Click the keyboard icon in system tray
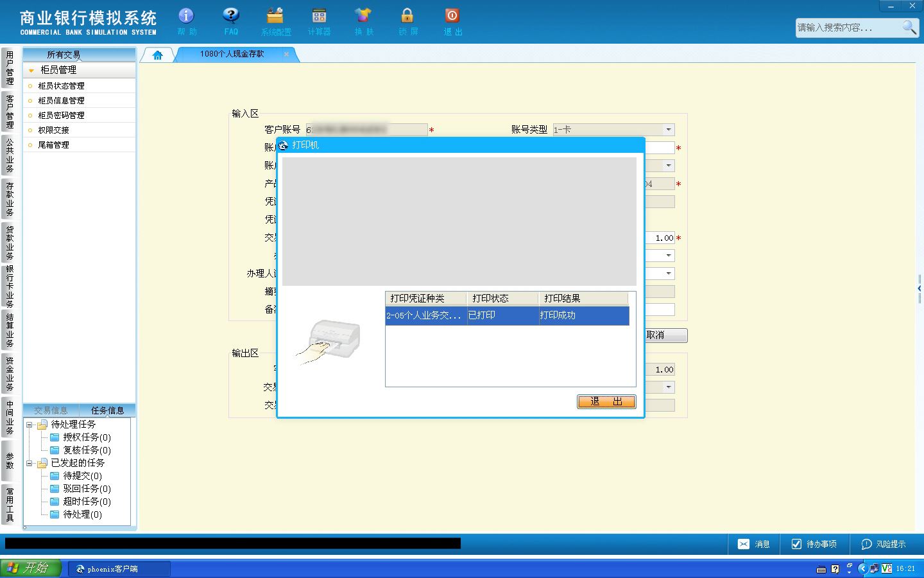The height and width of the screenshot is (578, 924). pyautogui.click(x=821, y=569)
